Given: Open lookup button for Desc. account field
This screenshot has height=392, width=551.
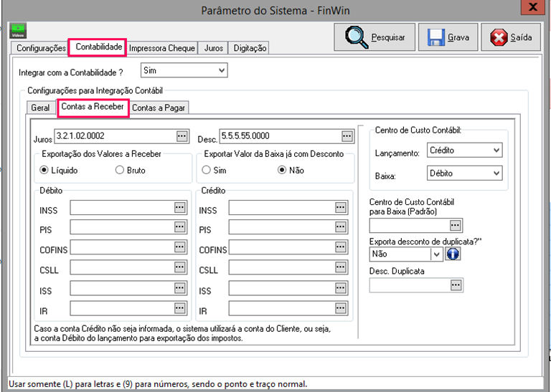Looking at the screenshot, I should coord(347,135).
